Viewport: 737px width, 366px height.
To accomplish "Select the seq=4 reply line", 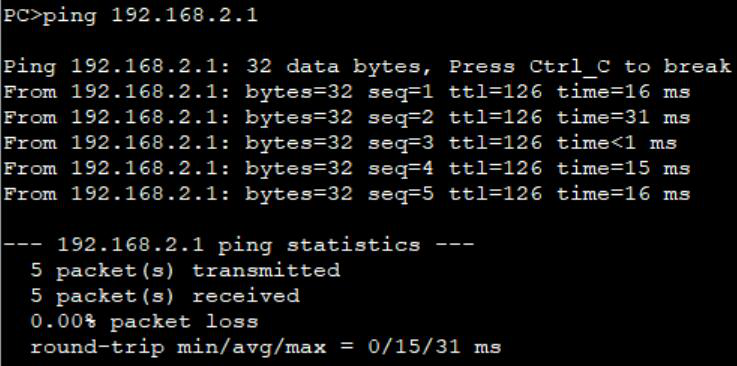I will pyautogui.click(x=347, y=169).
